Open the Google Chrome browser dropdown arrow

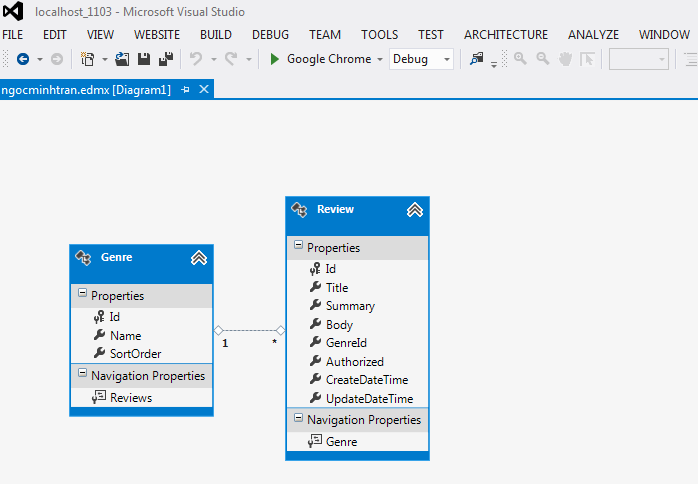(x=380, y=59)
